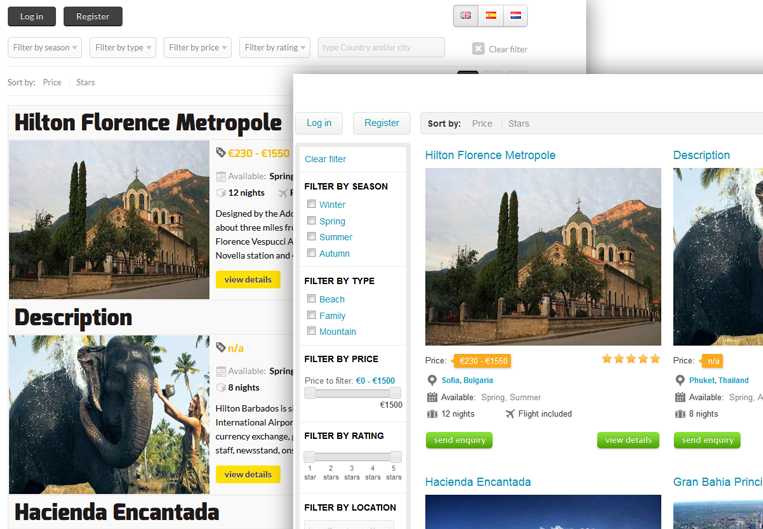Enable the Summer season filter checkbox
This screenshot has width=763, height=529.
pyautogui.click(x=311, y=237)
